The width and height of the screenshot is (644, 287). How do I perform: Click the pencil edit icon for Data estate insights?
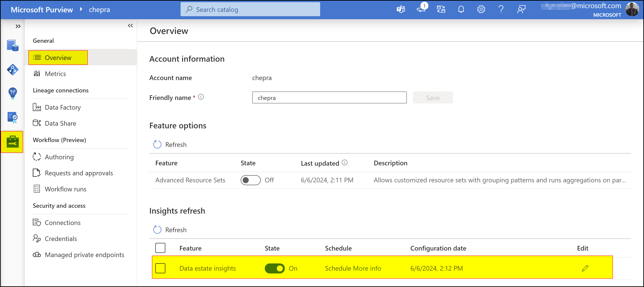point(585,268)
